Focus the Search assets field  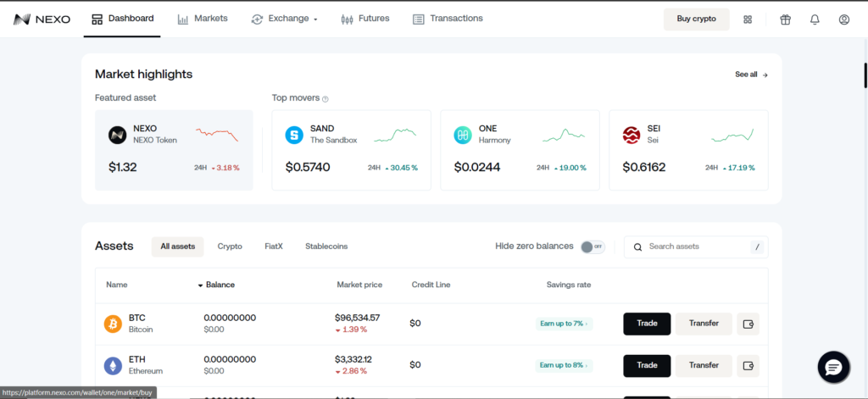click(x=696, y=247)
